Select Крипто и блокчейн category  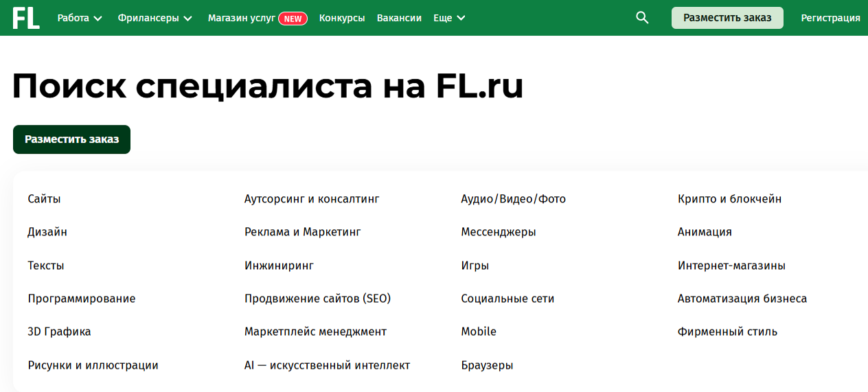pyautogui.click(x=729, y=199)
